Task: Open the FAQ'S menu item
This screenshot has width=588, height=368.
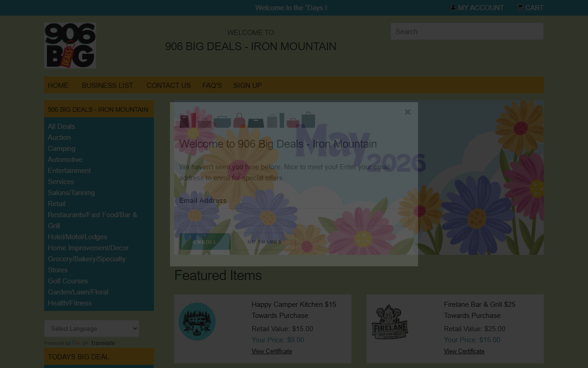Action: tap(212, 85)
